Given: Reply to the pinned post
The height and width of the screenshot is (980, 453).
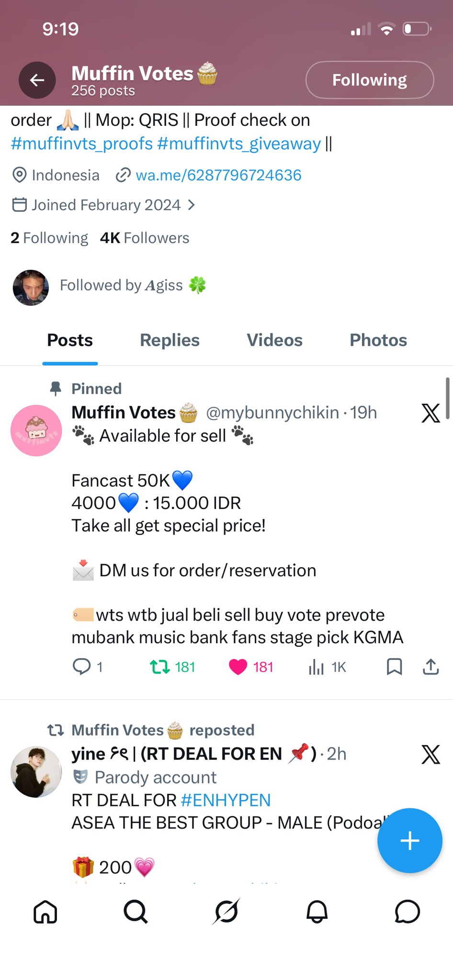Looking at the screenshot, I should click(81, 667).
